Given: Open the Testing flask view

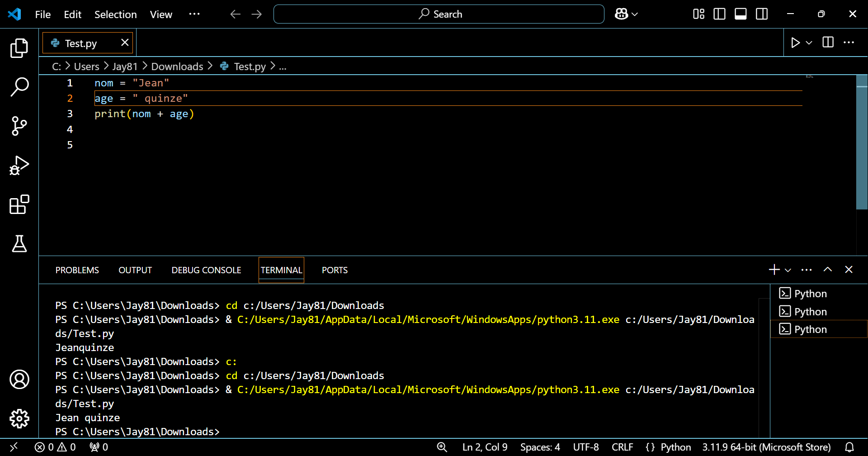Looking at the screenshot, I should coord(19,243).
